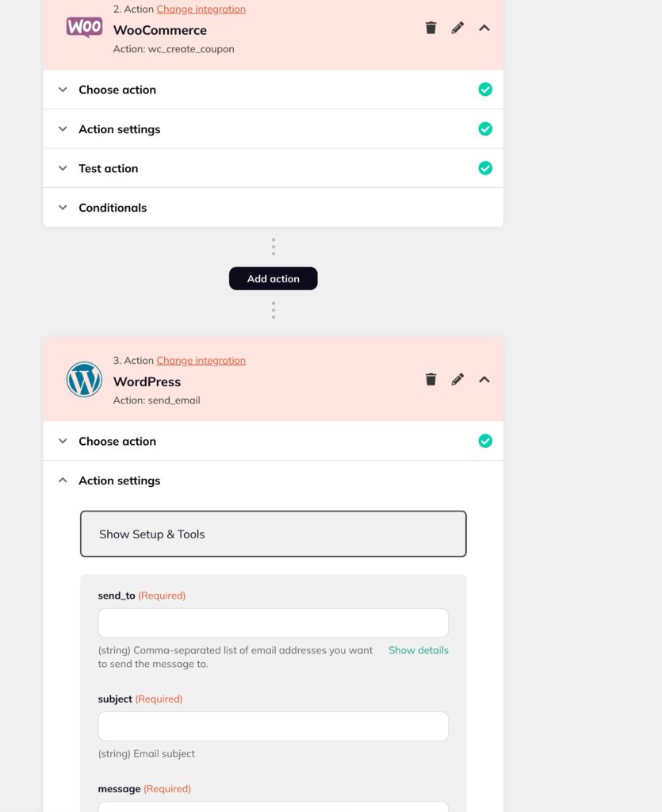Click the Add action button
The width and height of the screenshot is (662, 812).
tap(274, 278)
